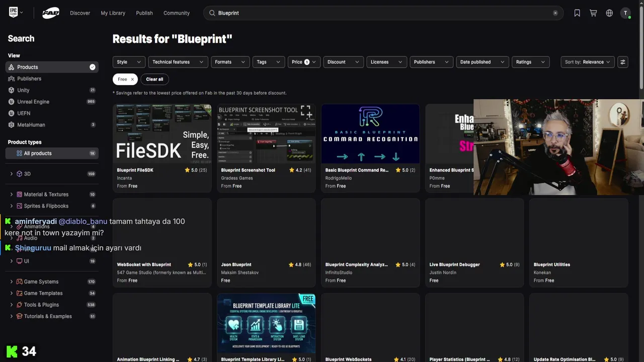The width and height of the screenshot is (644, 362).
Task: Go to My Library tab
Action: pos(113,13)
